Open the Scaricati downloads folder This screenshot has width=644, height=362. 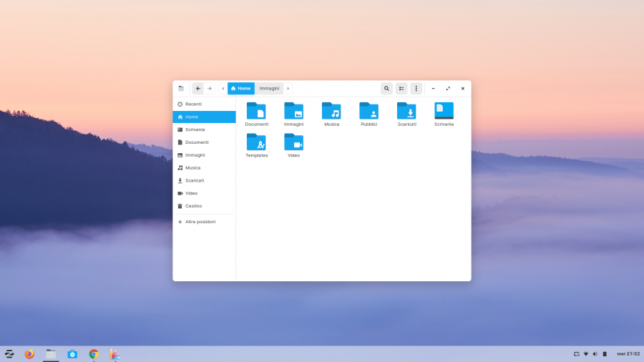tap(406, 111)
